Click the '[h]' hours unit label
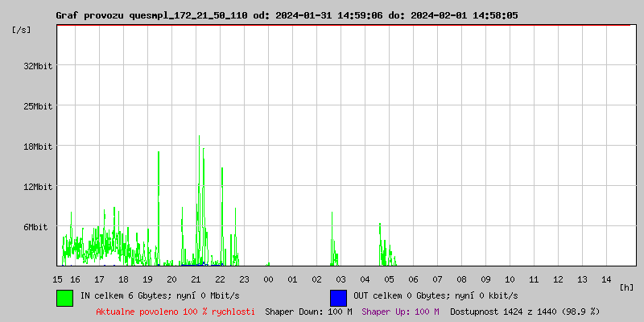This screenshot has height=322, width=644. 627,287
